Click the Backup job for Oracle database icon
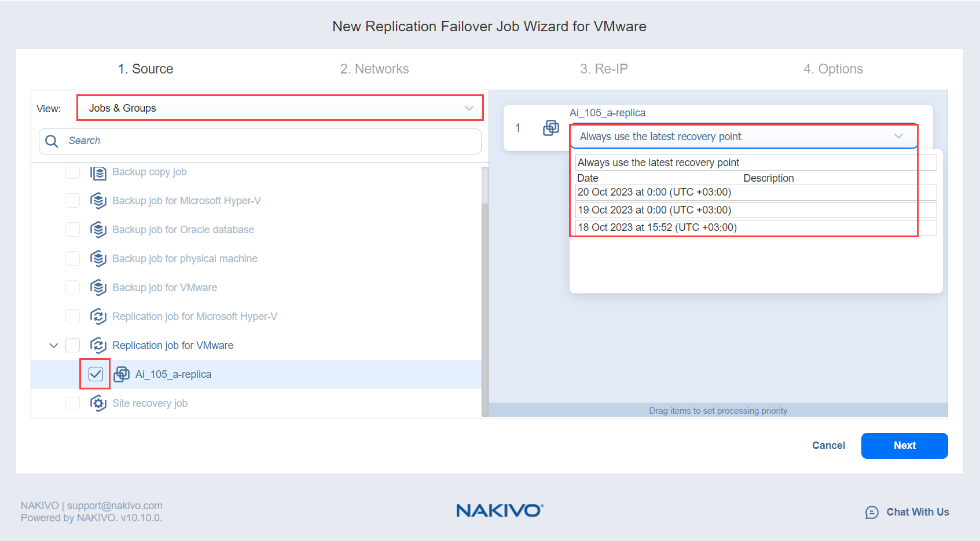The width and height of the screenshot is (980, 541). click(x=98, y=230)
